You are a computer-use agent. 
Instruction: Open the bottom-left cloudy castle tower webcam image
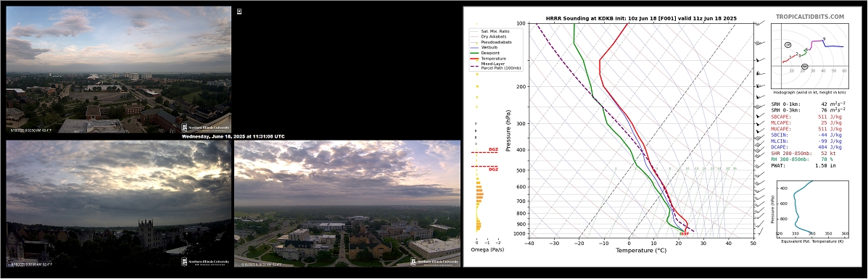(x=118, y=203)
